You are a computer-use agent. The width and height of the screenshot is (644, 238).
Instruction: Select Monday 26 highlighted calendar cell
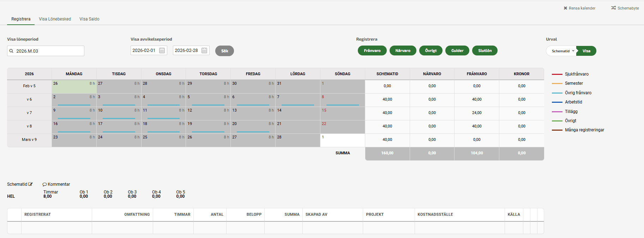coord(74,87)
